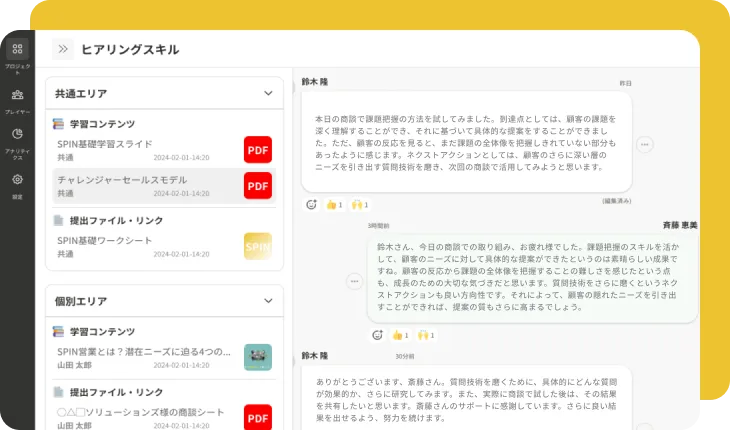Collapse the 個別エリア section chevron
The image size is (730, 430).
click(x=268, y=301)
